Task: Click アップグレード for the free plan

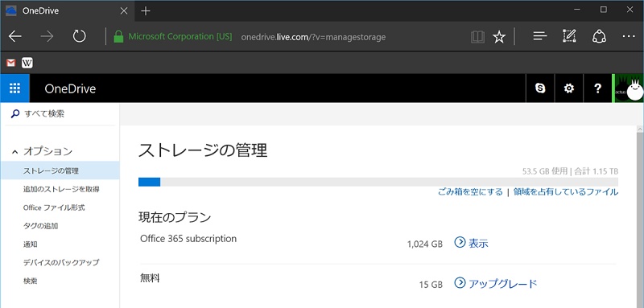Action: (496, 283)
